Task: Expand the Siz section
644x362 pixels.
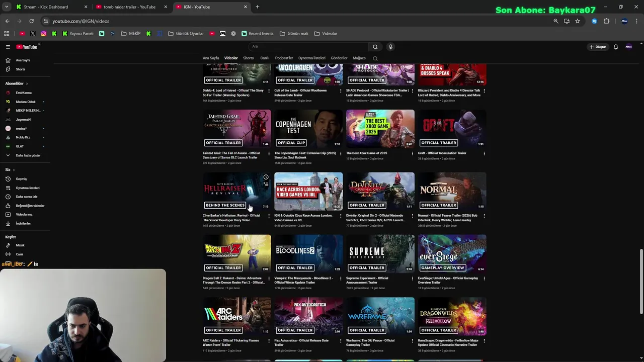Action: point(10,170)
